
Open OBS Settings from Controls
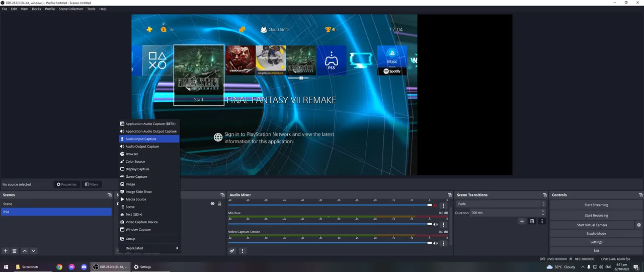596,242
